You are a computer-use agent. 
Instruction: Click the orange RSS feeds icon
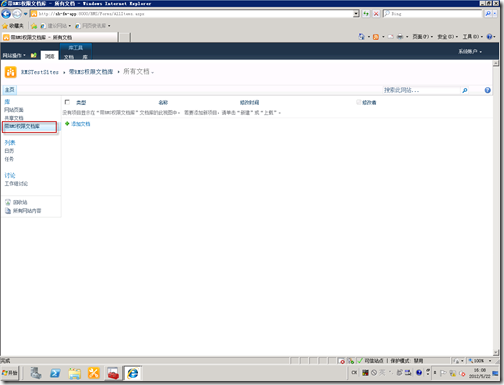[x=376, y=37]
